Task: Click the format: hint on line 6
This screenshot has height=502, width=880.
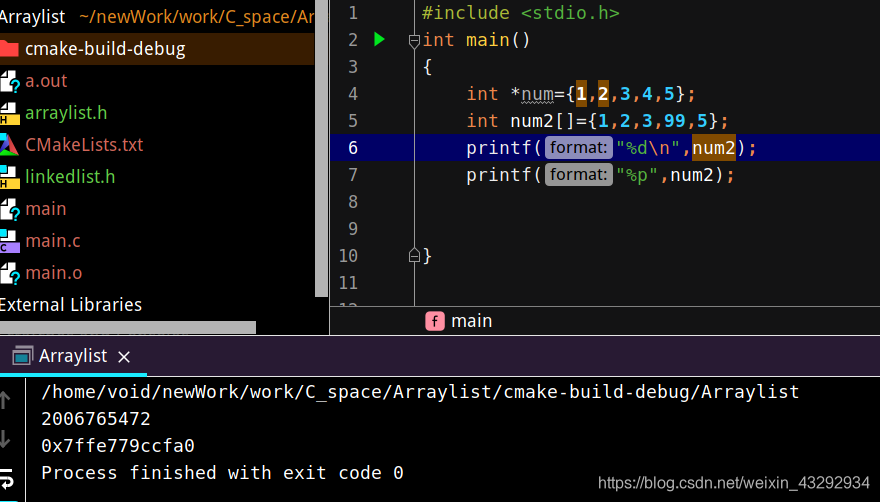Action: click(578, 148)
